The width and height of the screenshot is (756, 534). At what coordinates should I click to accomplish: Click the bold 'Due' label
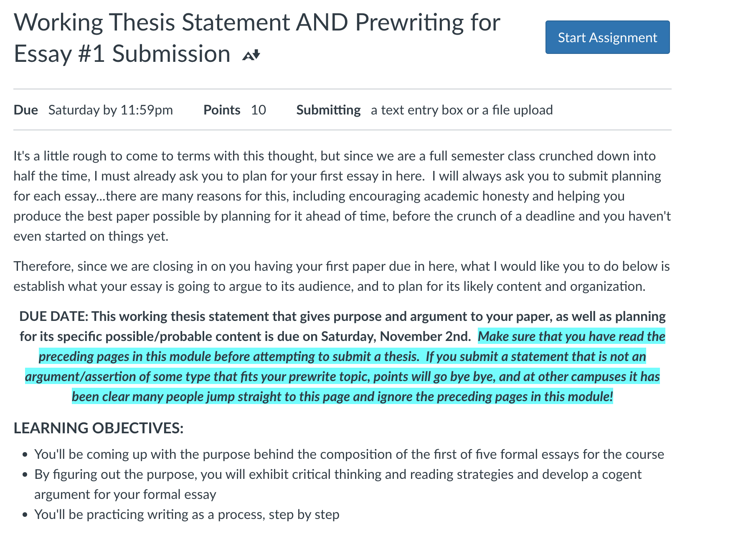(26, 110)
